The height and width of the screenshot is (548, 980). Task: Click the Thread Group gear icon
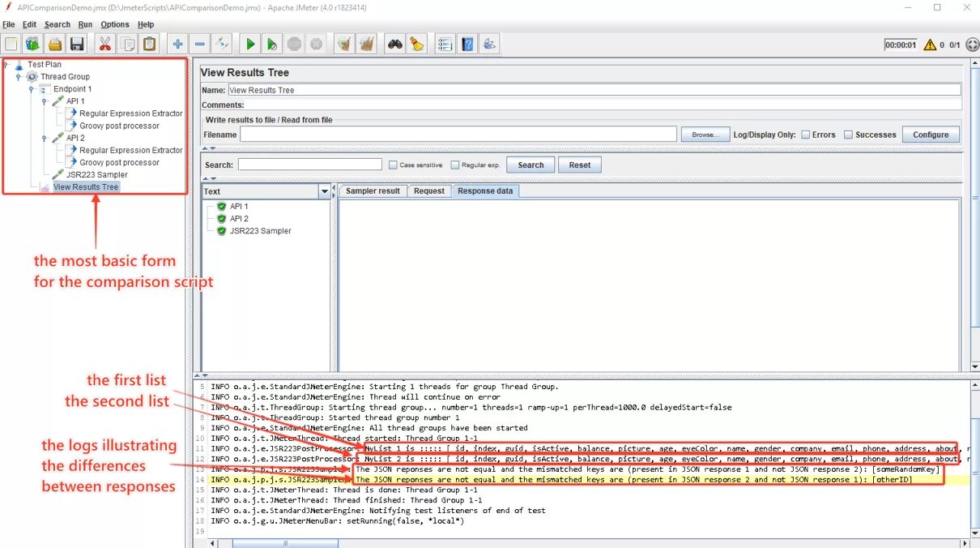coord(32,77)
